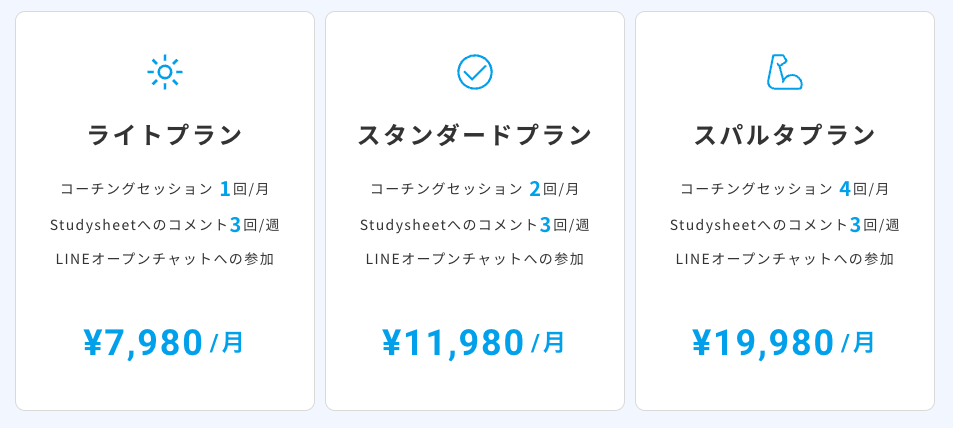Click Studysheetへのコメント line in スパルタプラン
The width and height of the screenshot is (953, 428).
pos(785,225)
